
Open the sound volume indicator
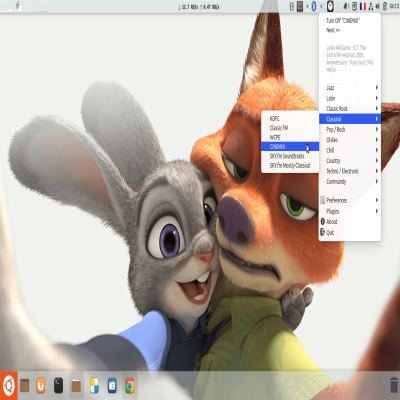[x=378, y=6]
